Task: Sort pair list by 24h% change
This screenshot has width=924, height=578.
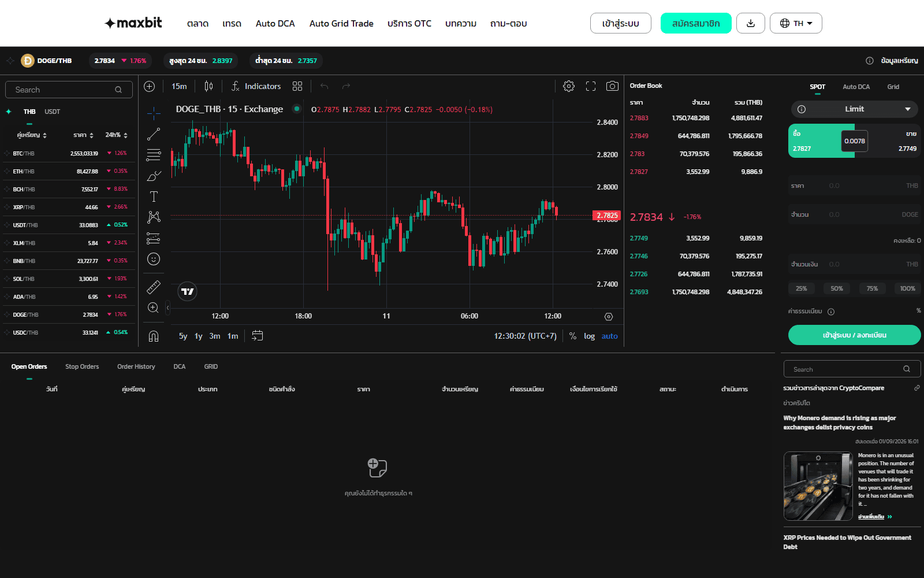Action: tap(117, 135)
